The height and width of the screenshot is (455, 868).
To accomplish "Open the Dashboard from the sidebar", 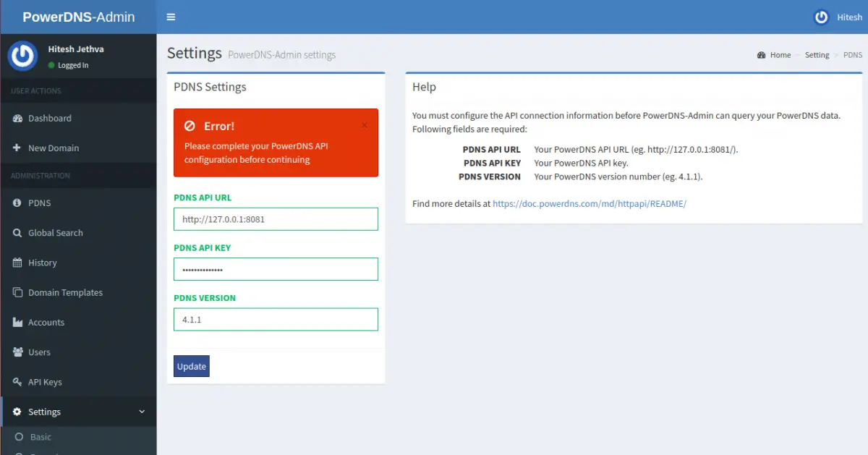I will [51, 118].
